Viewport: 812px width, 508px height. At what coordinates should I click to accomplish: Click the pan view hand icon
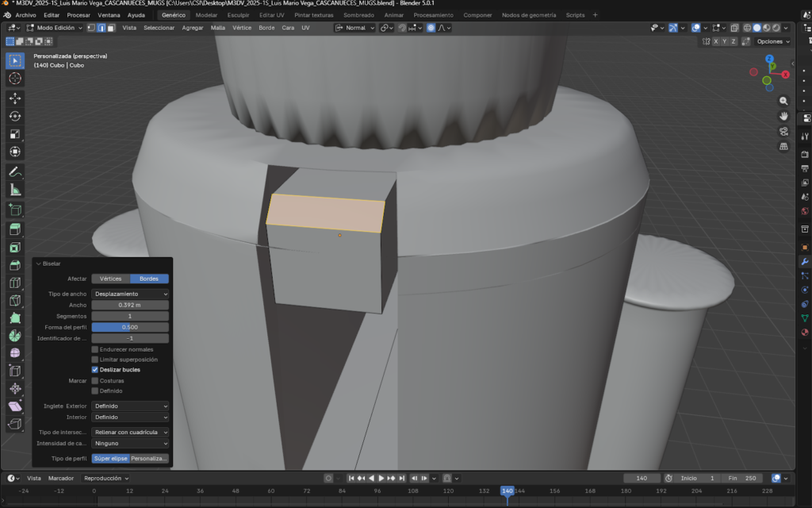point(784,117)
